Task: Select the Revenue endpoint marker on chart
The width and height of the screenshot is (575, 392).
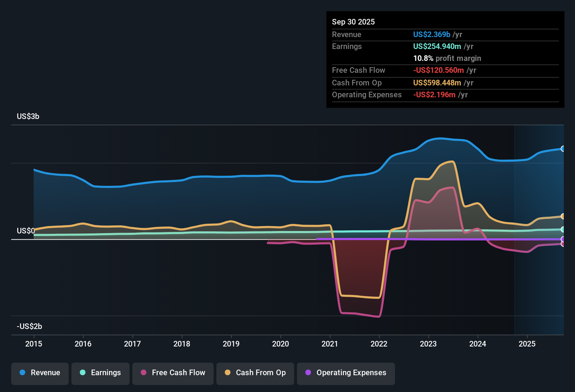Action: point(563,149)
